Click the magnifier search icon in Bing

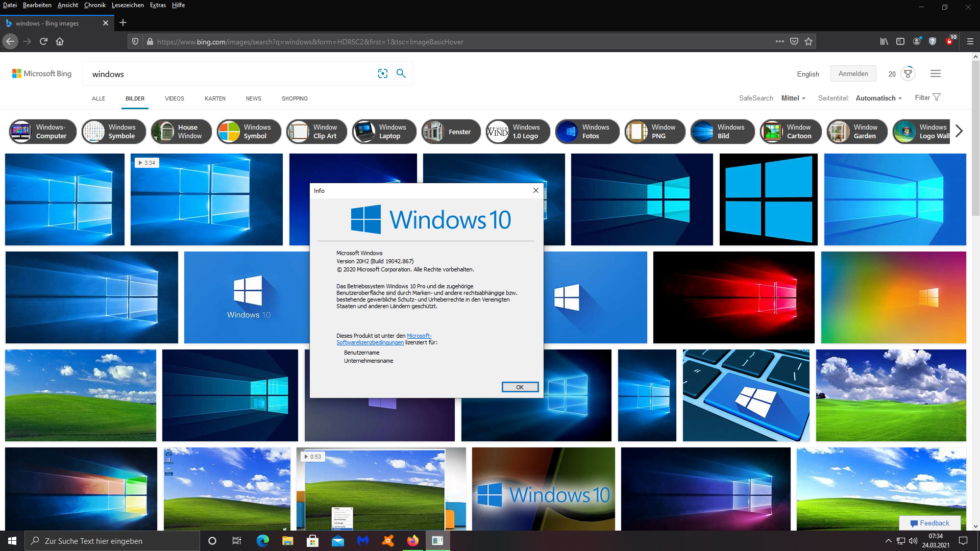coord(401,73)
